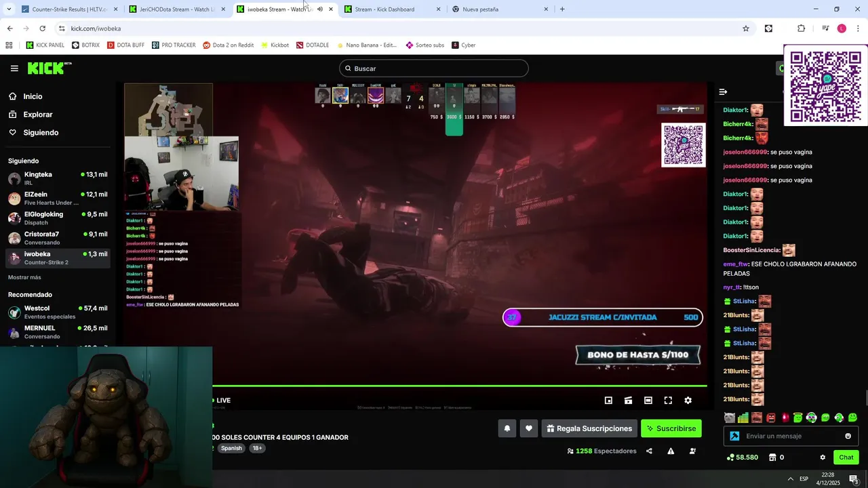This screenshot has width=868, height=488.
Task: Open the Dota 2 on Reddit bookmark
Action: click(x=228, y=45)
